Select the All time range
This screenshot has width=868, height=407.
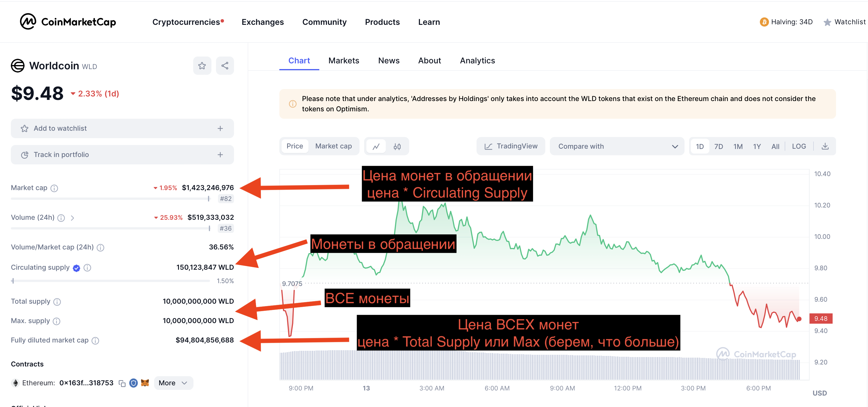click(775, 146)
